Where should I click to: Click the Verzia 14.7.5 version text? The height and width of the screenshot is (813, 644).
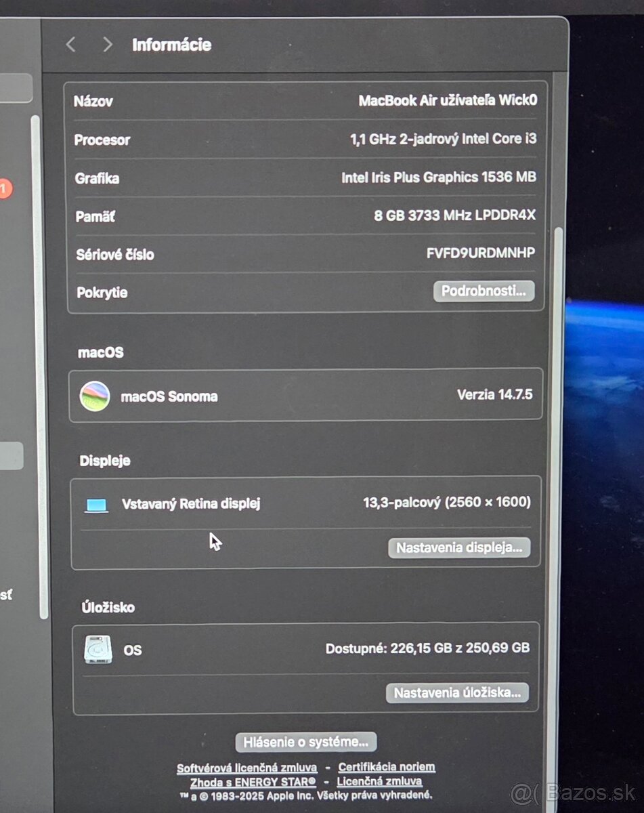point(495,395)
